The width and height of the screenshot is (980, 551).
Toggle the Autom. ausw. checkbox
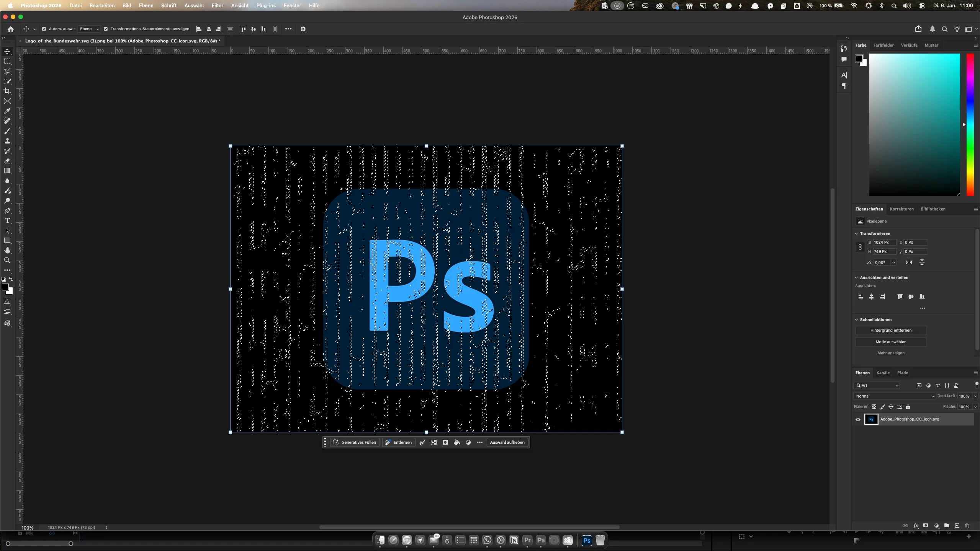(44, 29)
